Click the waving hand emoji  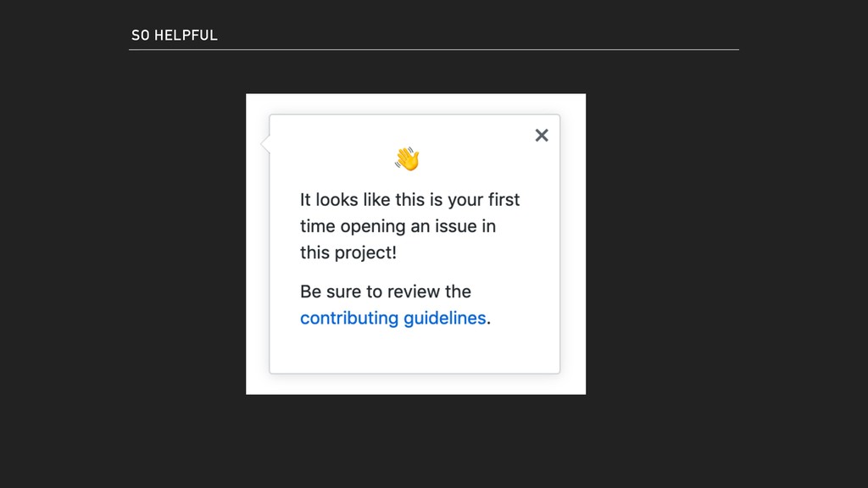tap(408, 159)
